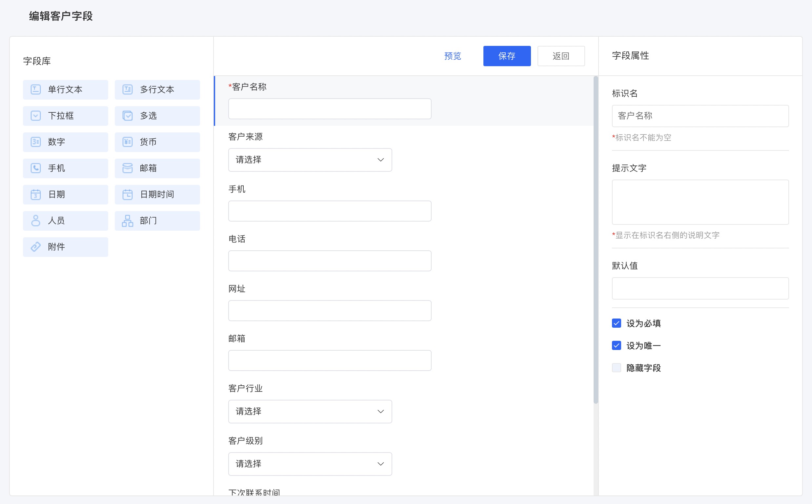Click the 邮箱 envelope icon in 字段库

(x=128, y=168)
